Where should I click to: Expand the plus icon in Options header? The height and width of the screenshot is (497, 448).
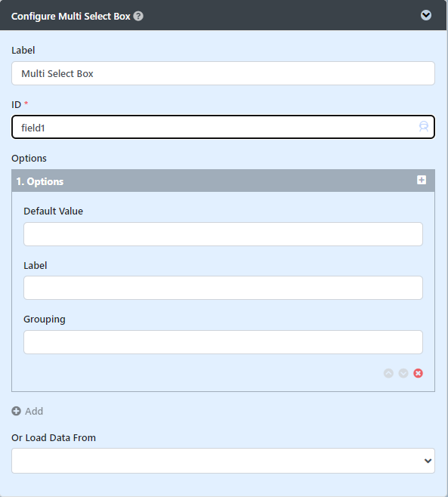[x=422, y=180]
